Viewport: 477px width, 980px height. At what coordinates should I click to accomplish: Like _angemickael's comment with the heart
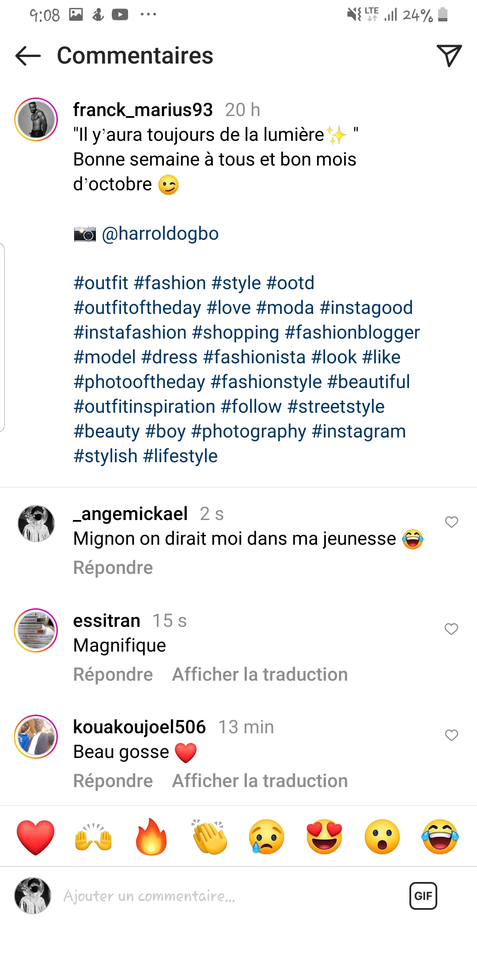(451, 522)
